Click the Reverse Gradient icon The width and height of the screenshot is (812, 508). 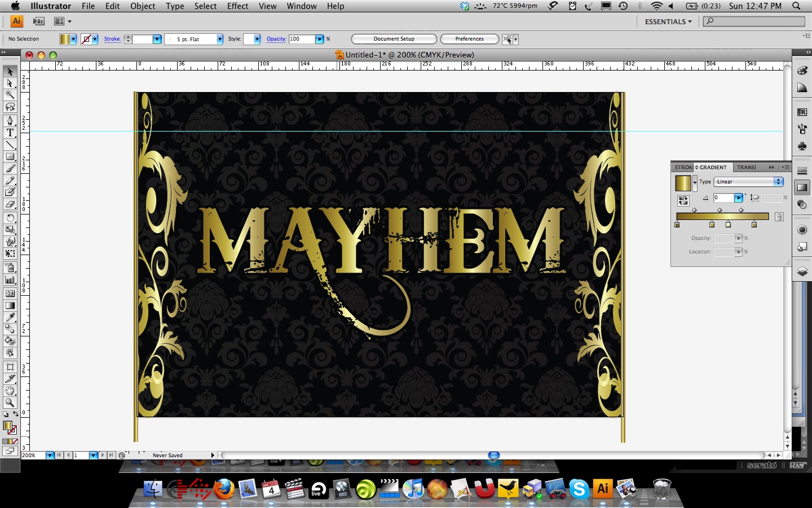(683, 200)
